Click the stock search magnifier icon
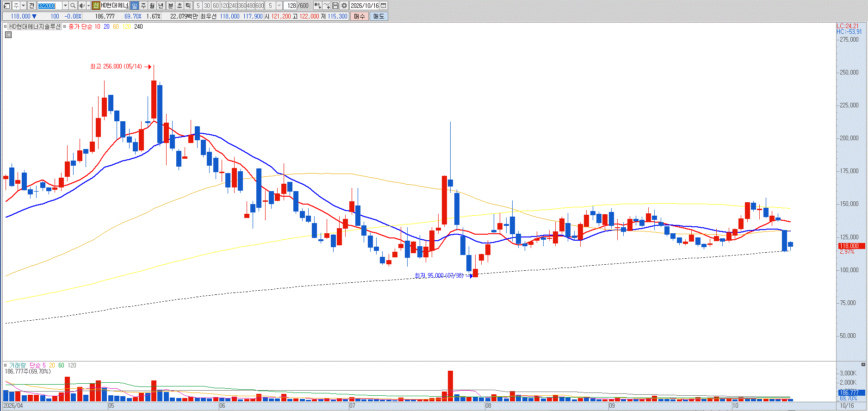868x411 pixels. 73,6
